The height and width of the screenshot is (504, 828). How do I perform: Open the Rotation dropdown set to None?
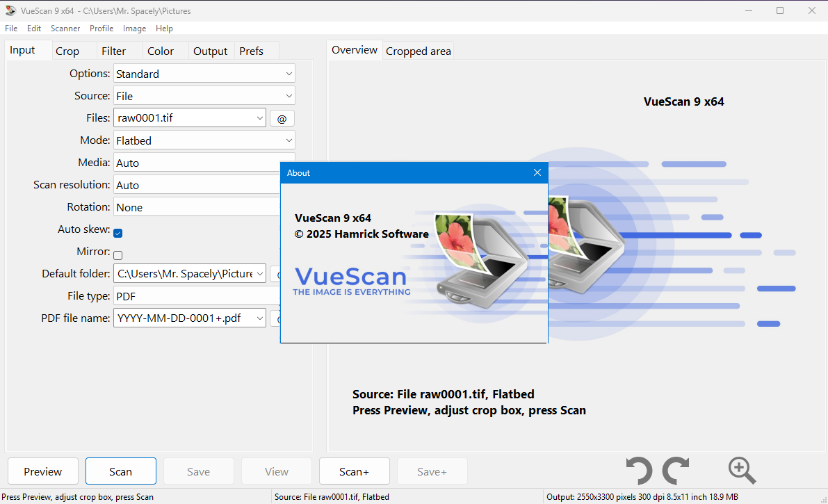(197, 207)
